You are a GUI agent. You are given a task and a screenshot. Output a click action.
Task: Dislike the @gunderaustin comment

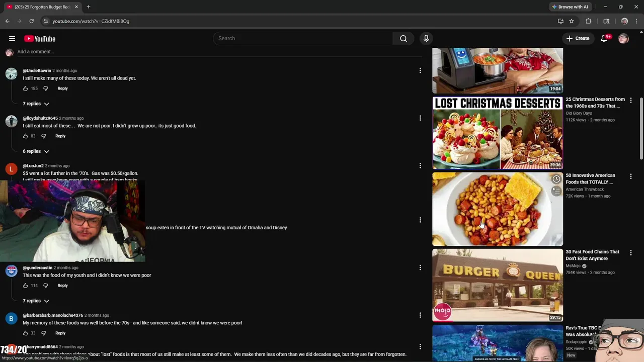tap(45, 286)
